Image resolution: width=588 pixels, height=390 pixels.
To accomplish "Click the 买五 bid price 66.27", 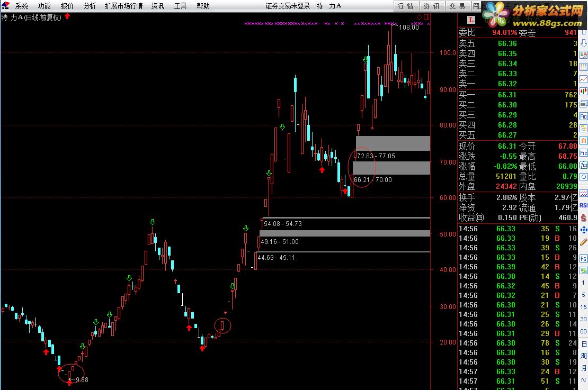I will pyautogui.click(x=507, y=135).
